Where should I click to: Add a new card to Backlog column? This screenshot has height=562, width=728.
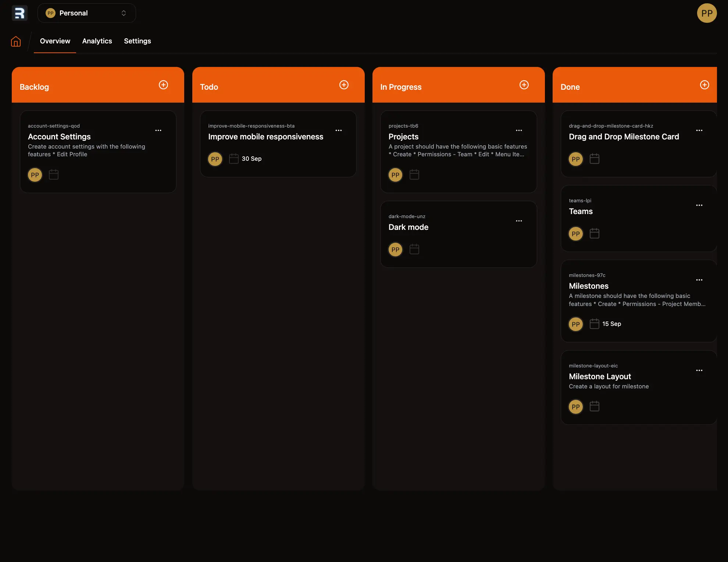pos(163,85)
